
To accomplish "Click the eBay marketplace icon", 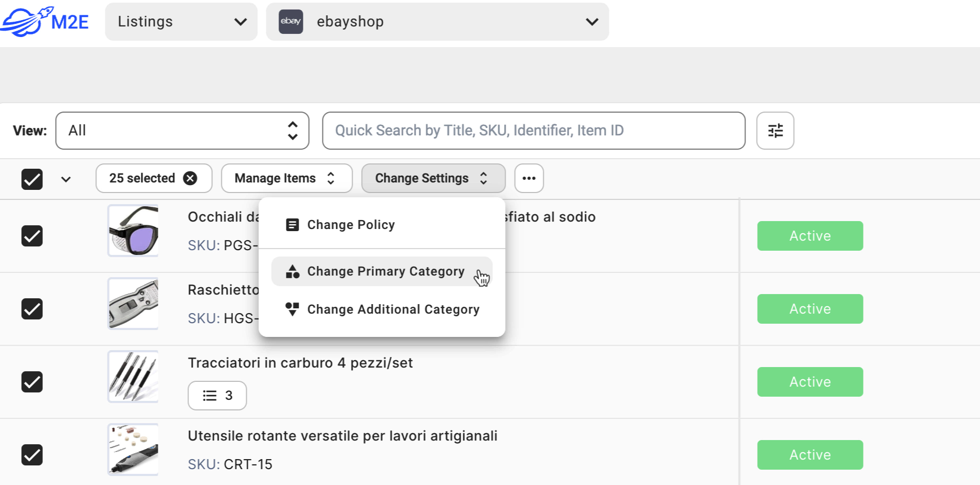I will tap(291, 22).
